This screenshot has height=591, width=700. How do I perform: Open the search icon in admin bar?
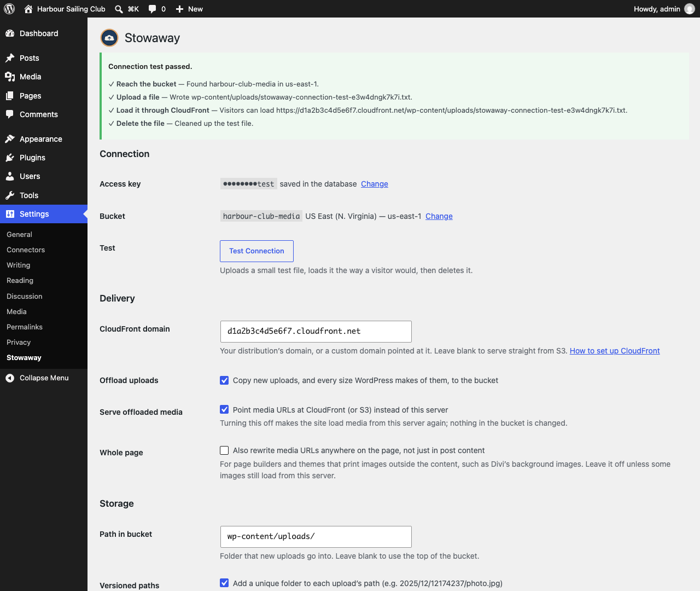119,9
